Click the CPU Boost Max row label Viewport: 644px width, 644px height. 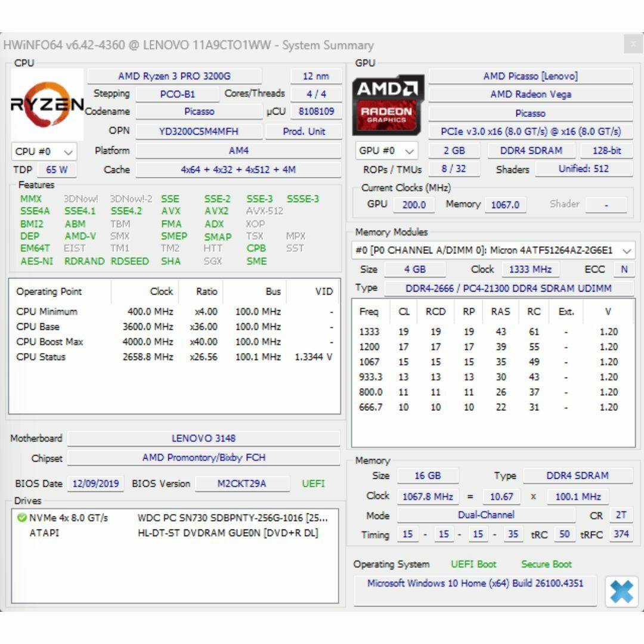pyautogui.click(x=49, y=342)
